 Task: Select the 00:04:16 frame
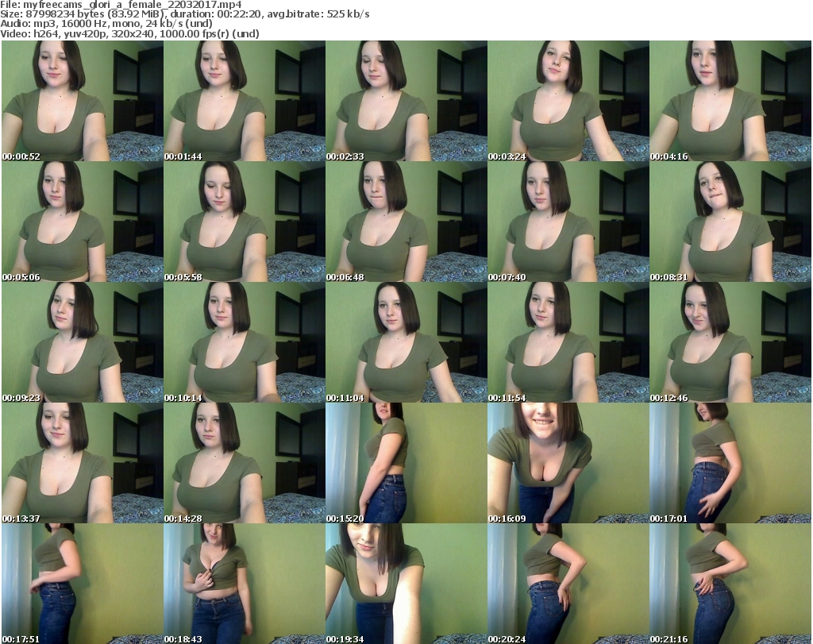(x=730, y=101)
